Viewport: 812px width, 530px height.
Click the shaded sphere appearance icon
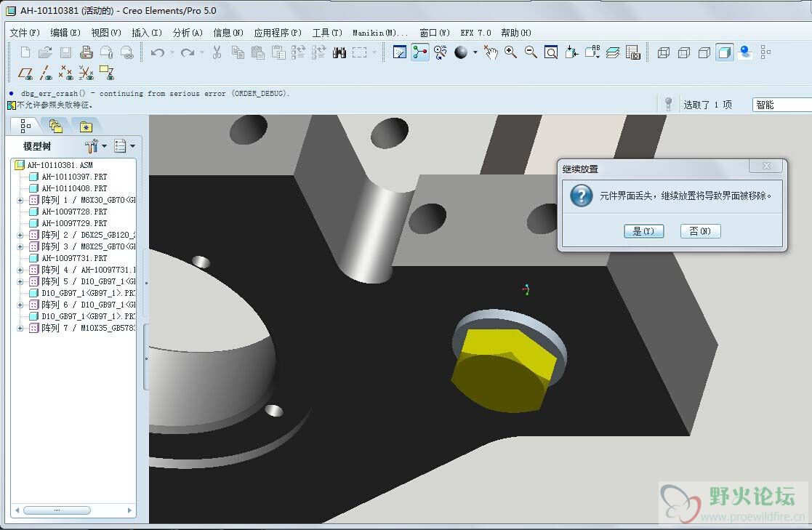(460, 52)
